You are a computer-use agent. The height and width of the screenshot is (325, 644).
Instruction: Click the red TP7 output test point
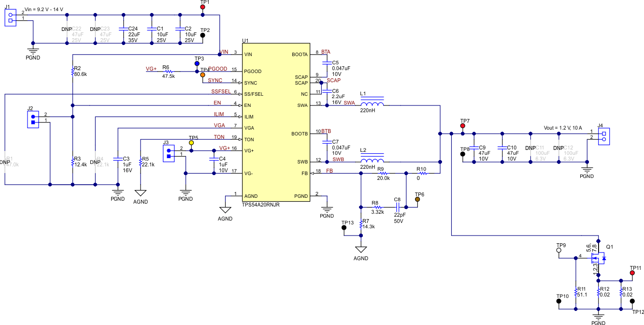(463, 125)
